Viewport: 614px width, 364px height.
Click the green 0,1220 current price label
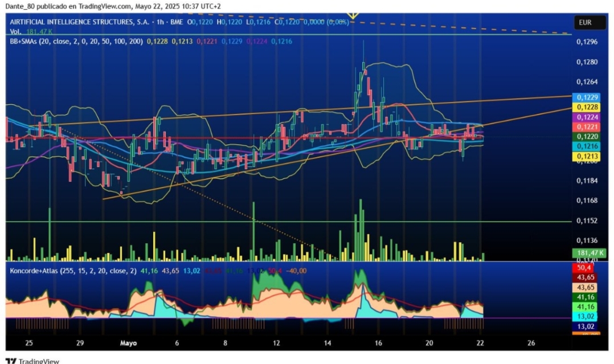point(587,136)
